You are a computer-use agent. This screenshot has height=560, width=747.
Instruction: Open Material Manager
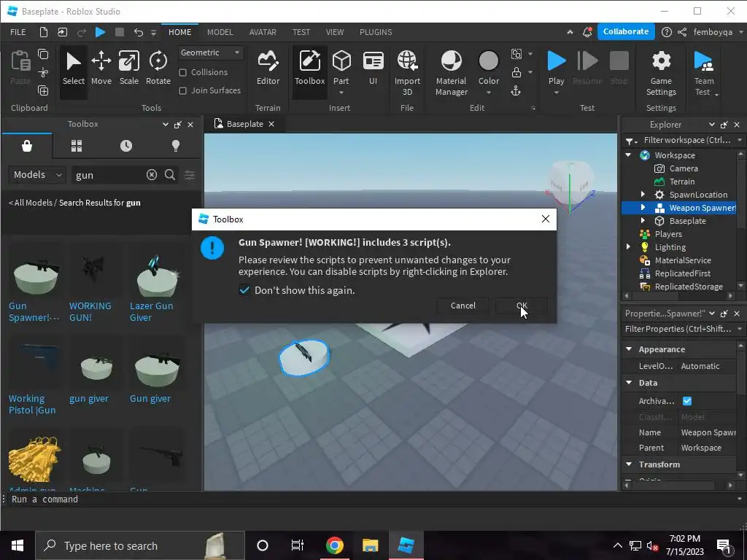[451, 72]
